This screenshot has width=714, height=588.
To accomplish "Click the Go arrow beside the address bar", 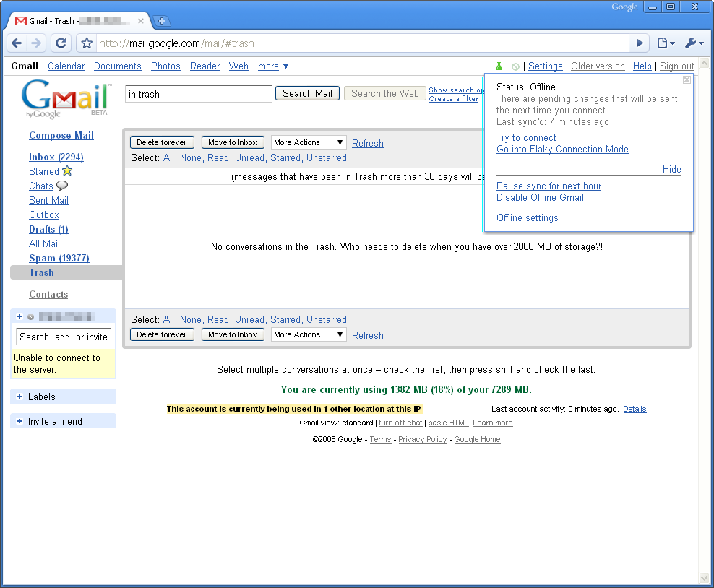I will [640, 43].
